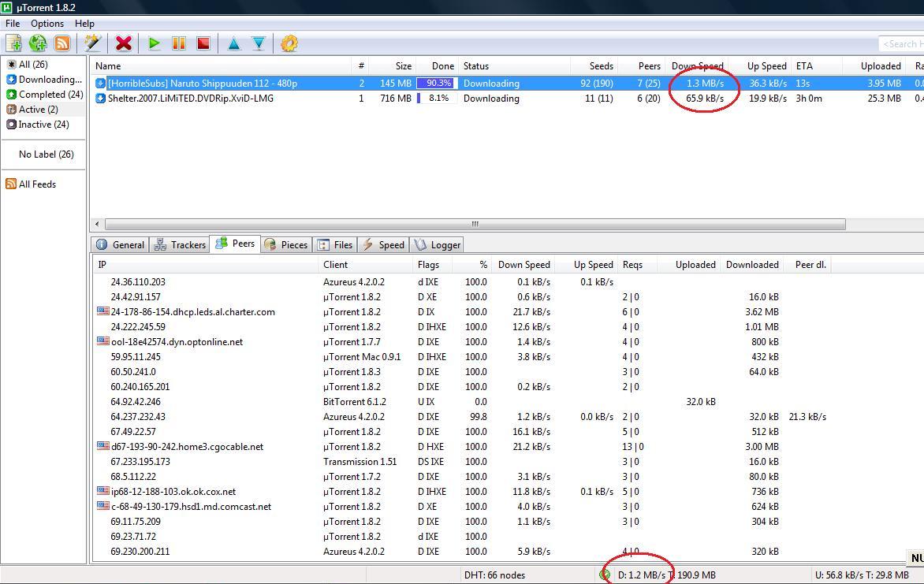Open the File menu
924x584 pixels.
click(13, 24)
